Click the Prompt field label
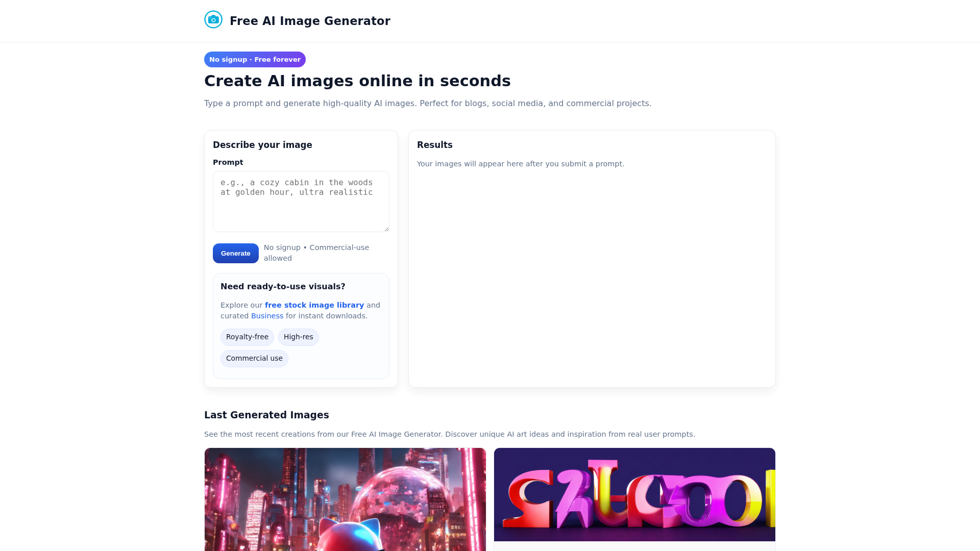This screenshot has width=980, height=551. point(228,162)
